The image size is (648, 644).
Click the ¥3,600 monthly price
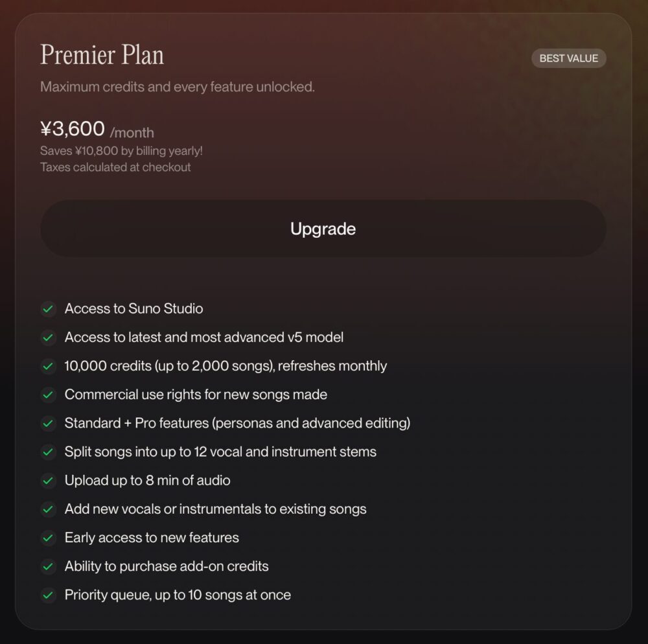click(73, 129)
